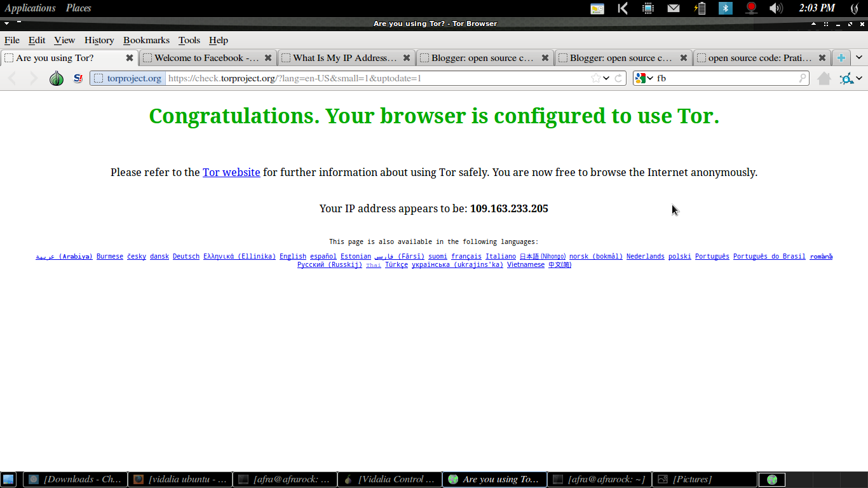
Task: Open the Bookmarks menu
Action: click(146, 40)
